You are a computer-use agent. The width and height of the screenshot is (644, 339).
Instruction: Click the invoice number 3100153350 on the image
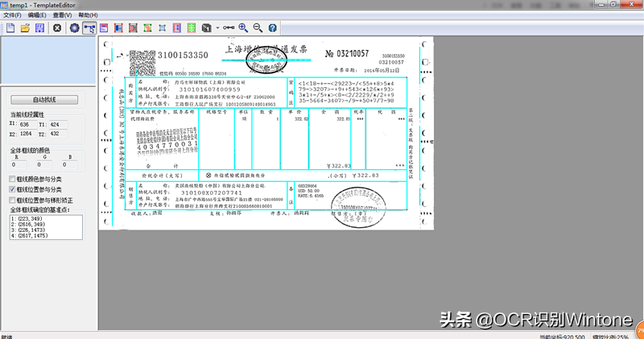[183, 55]
